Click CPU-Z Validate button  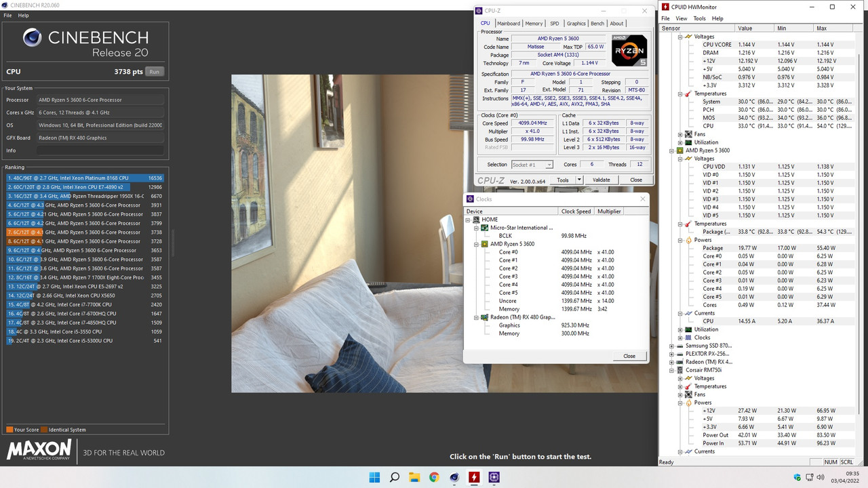[601, 180]
